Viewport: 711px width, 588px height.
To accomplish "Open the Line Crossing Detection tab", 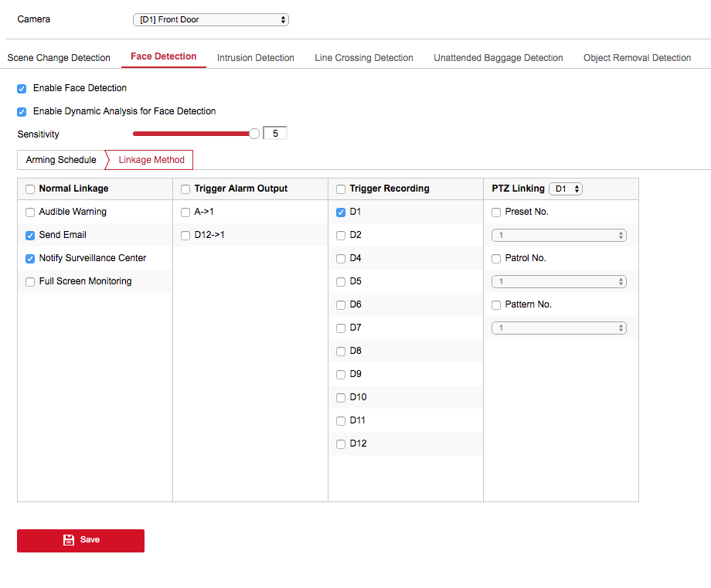I will pyautogui.click(x=363, y=58).
